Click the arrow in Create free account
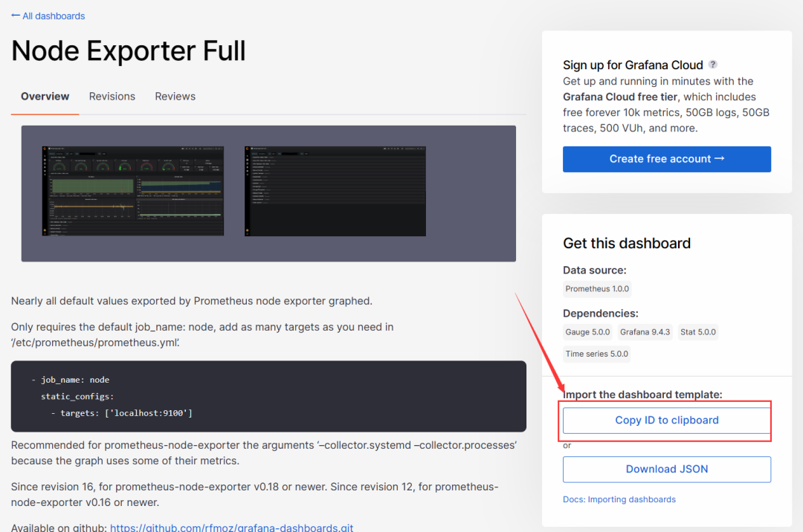The height and width of the screenshot is (532, 803). [x=720, y=158]
